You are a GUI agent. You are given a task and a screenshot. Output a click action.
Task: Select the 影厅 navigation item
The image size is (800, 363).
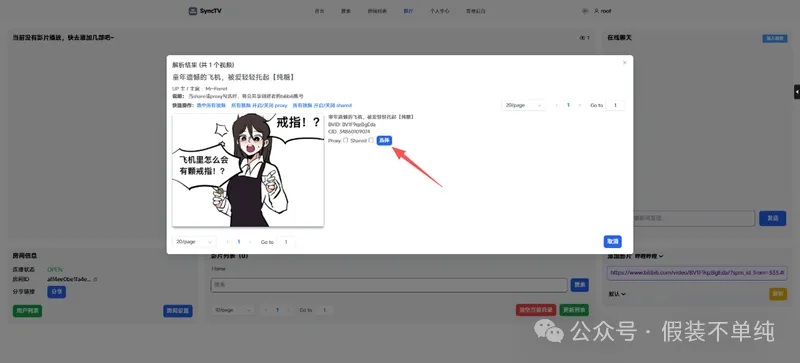click(x=408, y=11)
